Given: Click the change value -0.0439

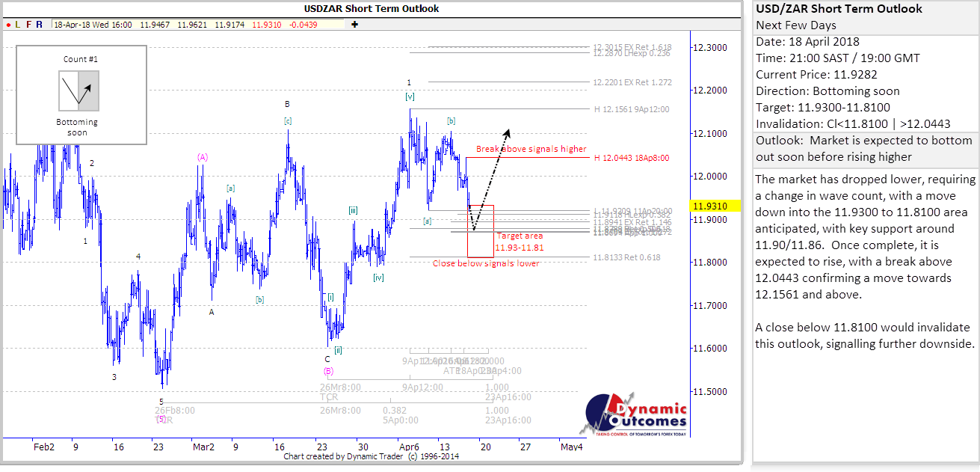Looking at the screenshot, I should 304,25.
